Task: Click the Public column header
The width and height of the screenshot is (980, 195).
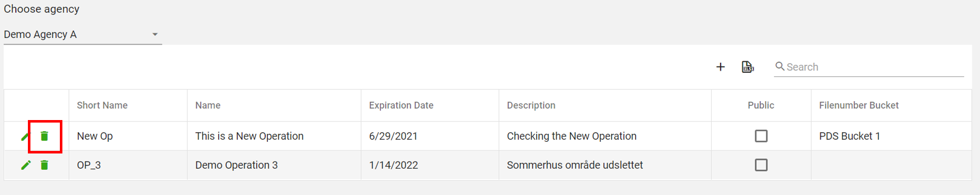Action: pyautogui.click(x=761, y=105)
